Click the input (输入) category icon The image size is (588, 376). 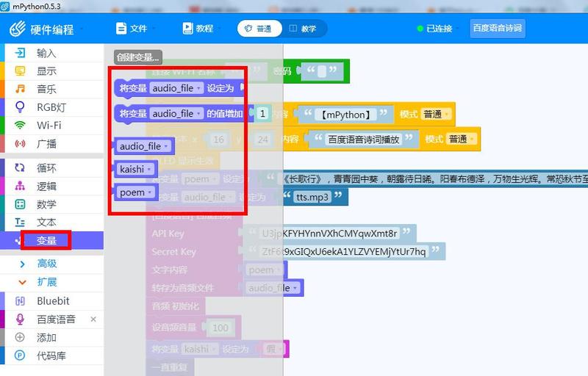[21, 53]
